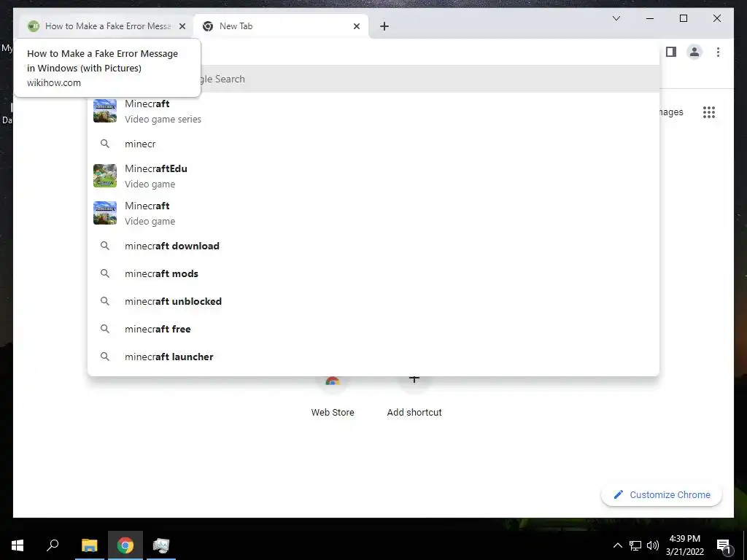Select 'minecraft free' suggestion
This screenshot has width=747, height=560.
(x=373, y=329)
